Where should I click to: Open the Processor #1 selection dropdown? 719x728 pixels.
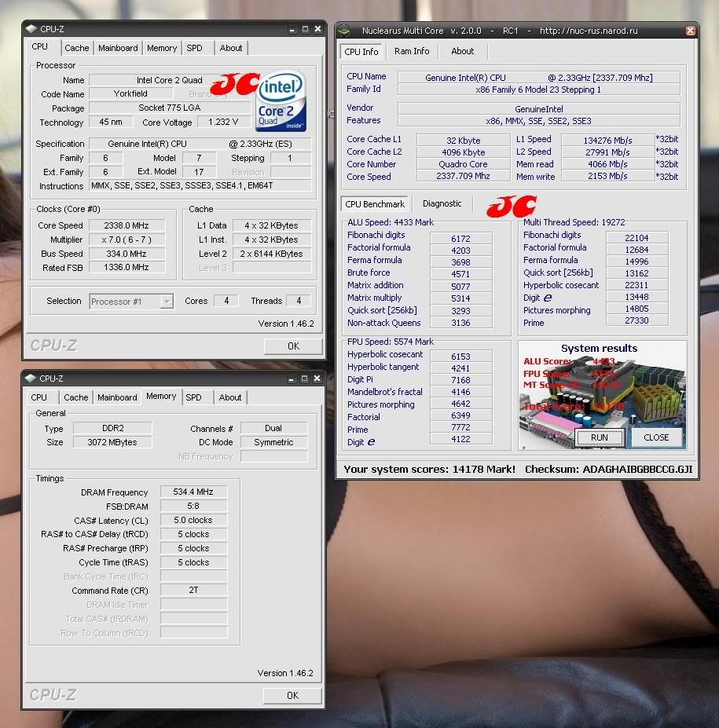pos(131,302)
